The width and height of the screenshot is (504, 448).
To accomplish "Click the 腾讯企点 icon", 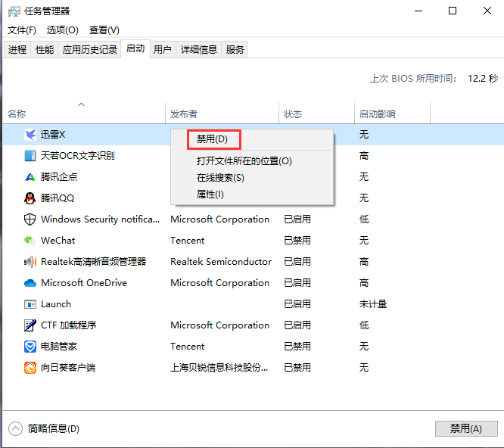I will (30, 177).
